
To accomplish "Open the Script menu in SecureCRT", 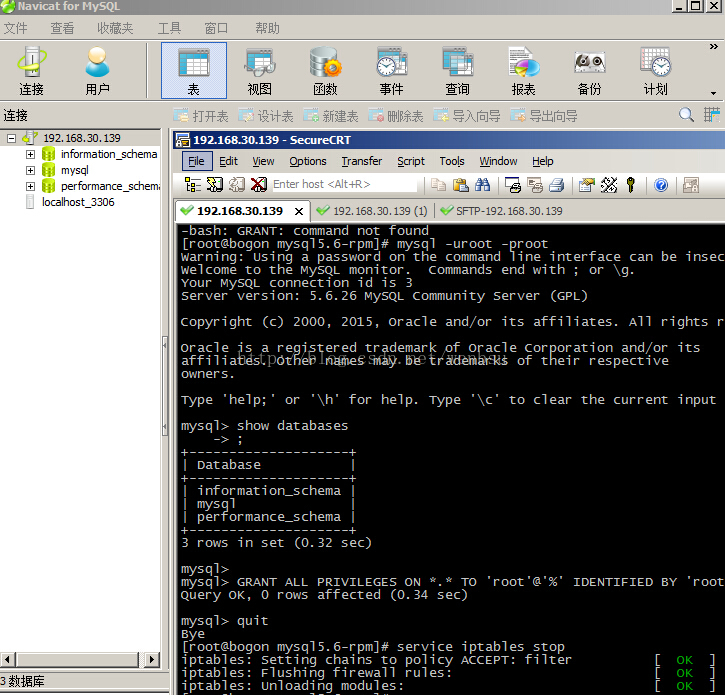I will [x=411, y=161].
